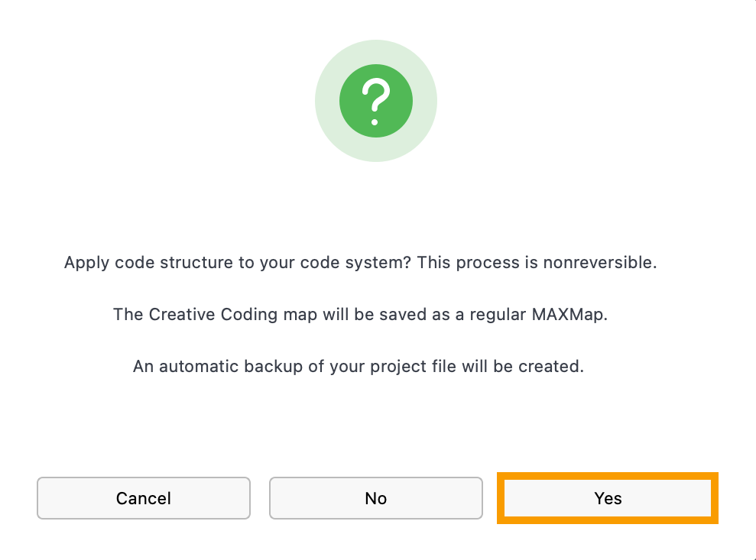Screen dimensions: 756x560
Task: Decline applying code structure with No
Action: pyautogui.click(x=375, y=498)
